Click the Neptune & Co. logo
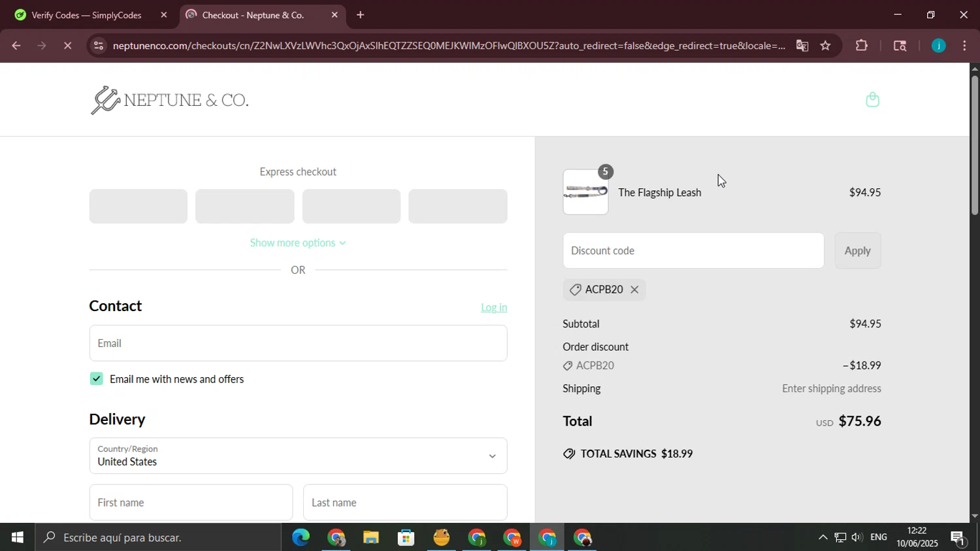The height and width of the screenshot is (551, 980). 170,100
